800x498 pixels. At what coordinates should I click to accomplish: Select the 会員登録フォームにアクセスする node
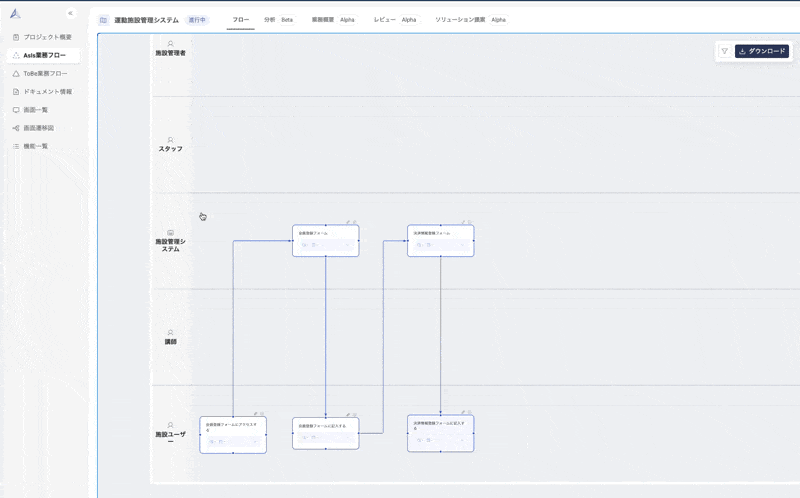233,435
